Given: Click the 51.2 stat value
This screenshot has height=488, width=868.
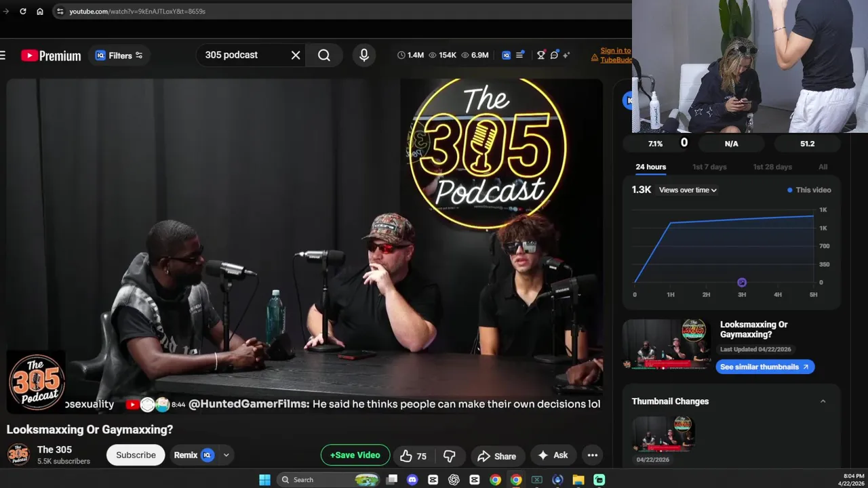Looking at the screenshot, I should 807,144.
